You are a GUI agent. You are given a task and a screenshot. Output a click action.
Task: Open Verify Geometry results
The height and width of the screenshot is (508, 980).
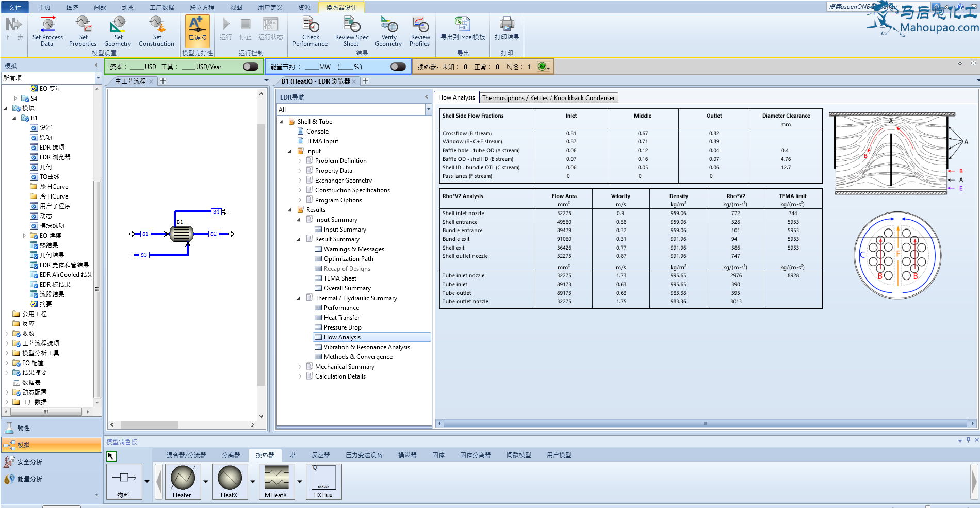388,31
